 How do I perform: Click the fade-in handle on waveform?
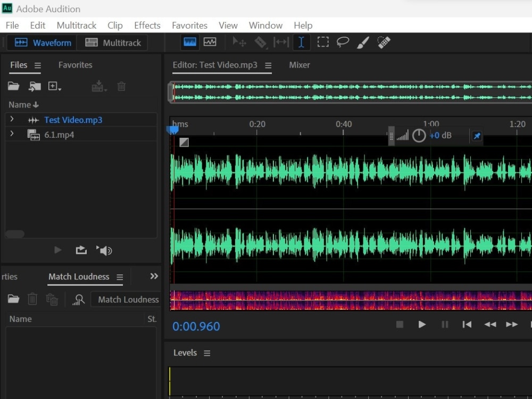(184, 142)
